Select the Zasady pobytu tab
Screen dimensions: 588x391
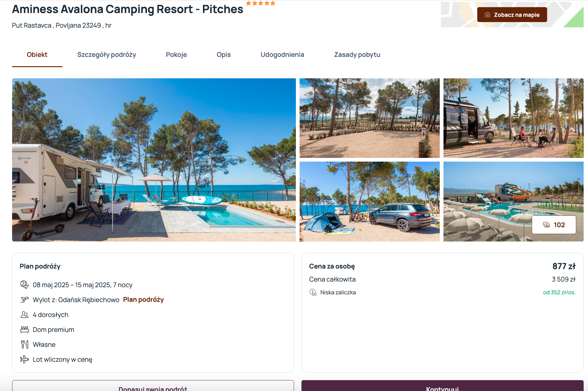tap(357, 55)
